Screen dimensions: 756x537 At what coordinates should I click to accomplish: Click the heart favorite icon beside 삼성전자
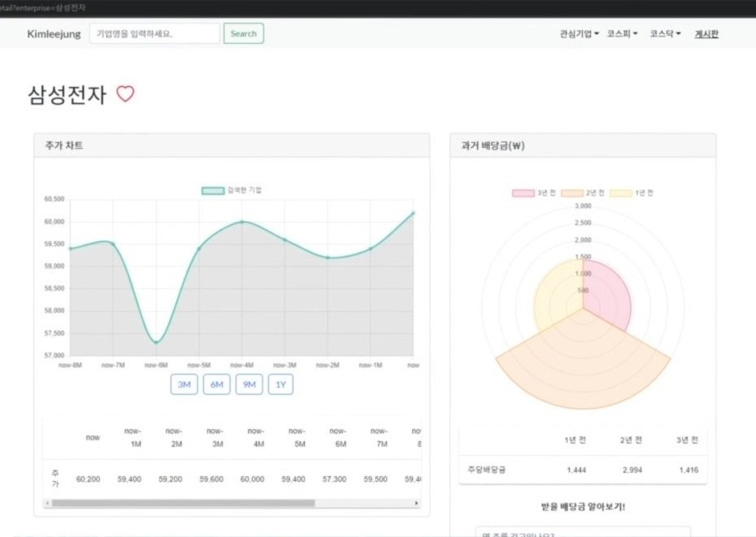pyautogui.click(x=125, y=94)
